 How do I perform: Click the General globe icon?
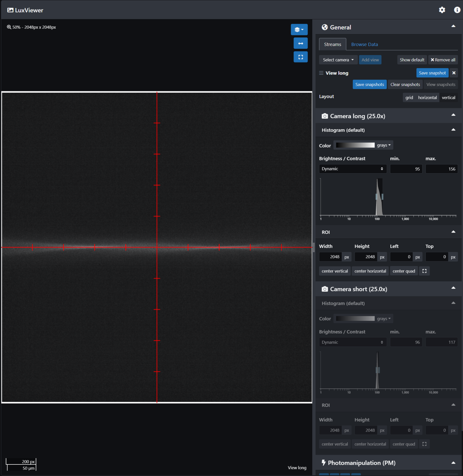click(x=325, y=27)
